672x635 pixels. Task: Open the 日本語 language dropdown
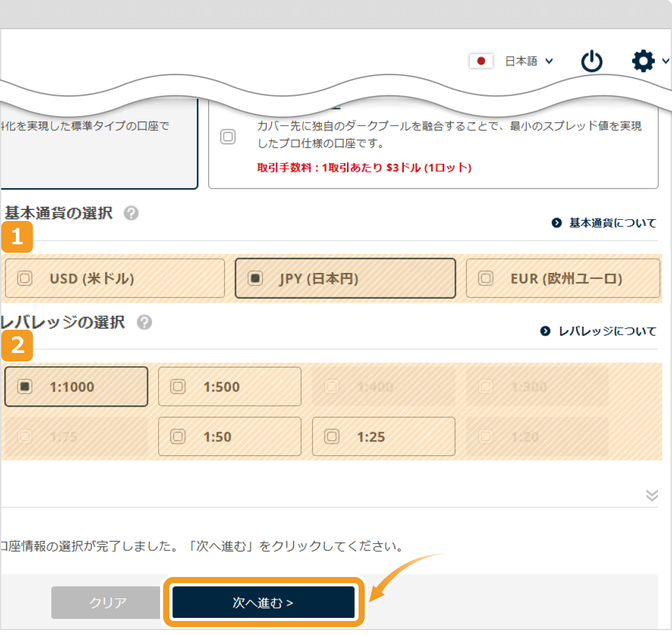click(x=529, y=61)
